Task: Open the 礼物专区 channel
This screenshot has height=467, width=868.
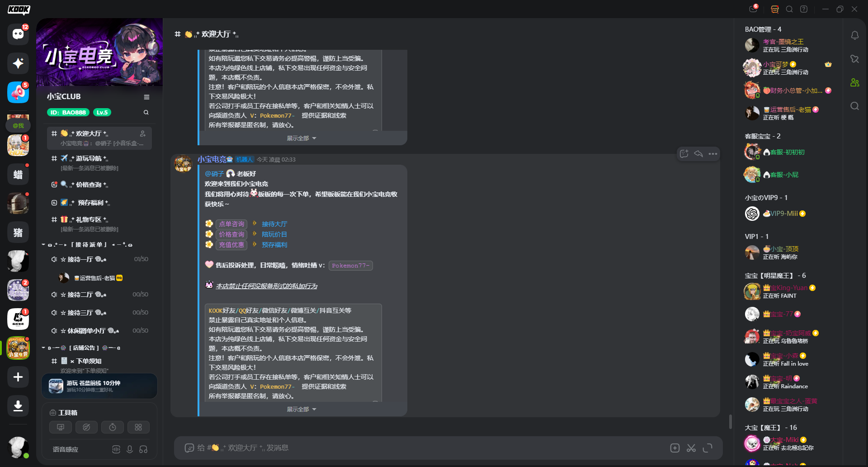Action: tap(99, 224)
